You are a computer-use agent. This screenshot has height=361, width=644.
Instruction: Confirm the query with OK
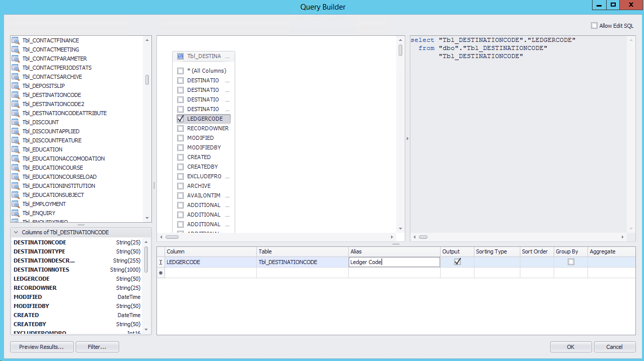pyautogui.click(x=571, y=347)
